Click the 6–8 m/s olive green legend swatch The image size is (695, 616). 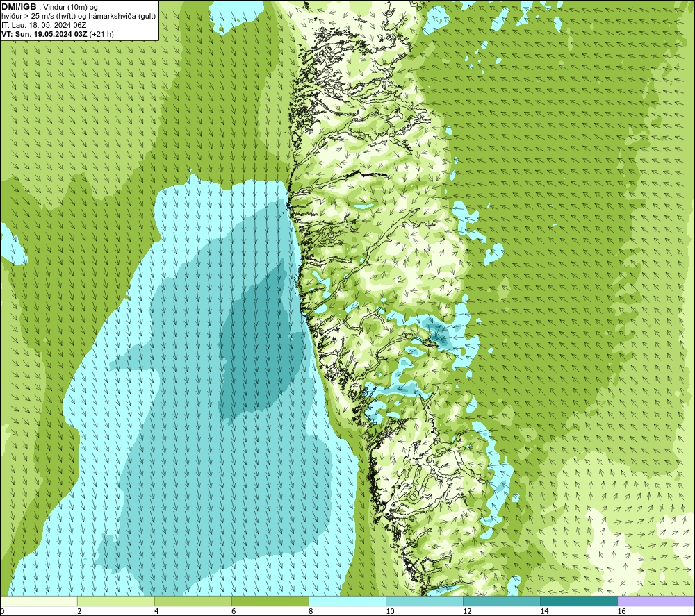pos(270,601)
